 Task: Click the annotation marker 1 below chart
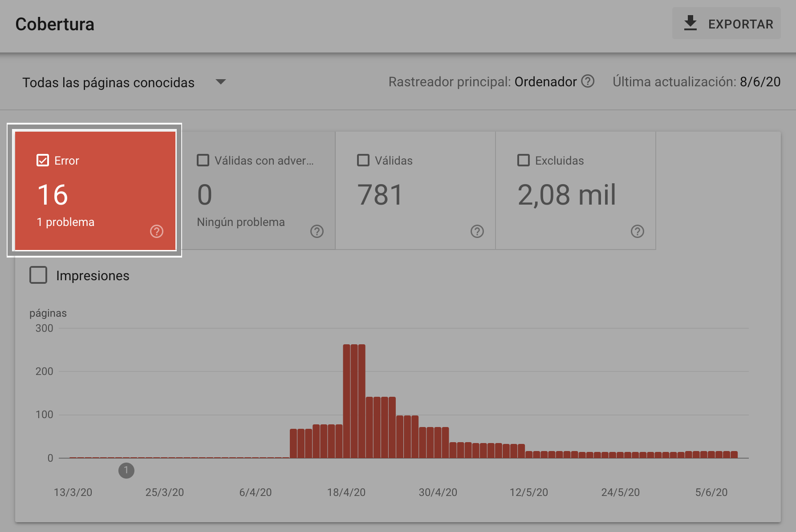click(126, 470)
